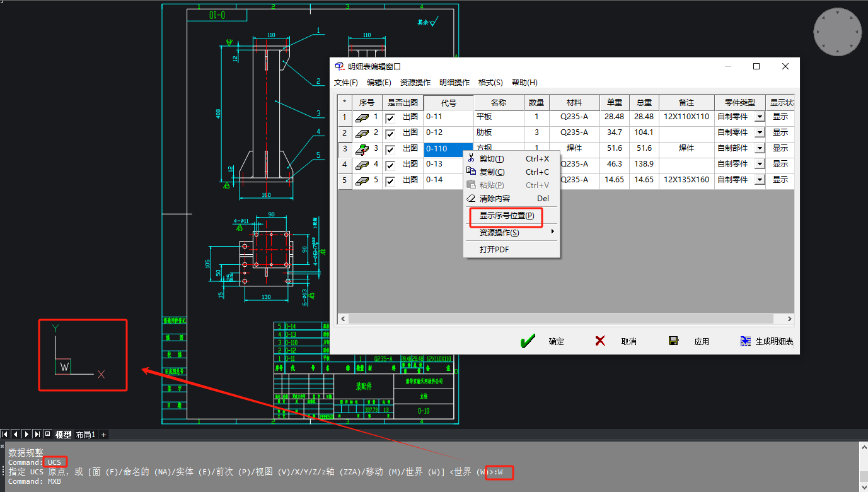Choose 打开PDF from context menu
868x492 pixels.
[x=511, y=250]
